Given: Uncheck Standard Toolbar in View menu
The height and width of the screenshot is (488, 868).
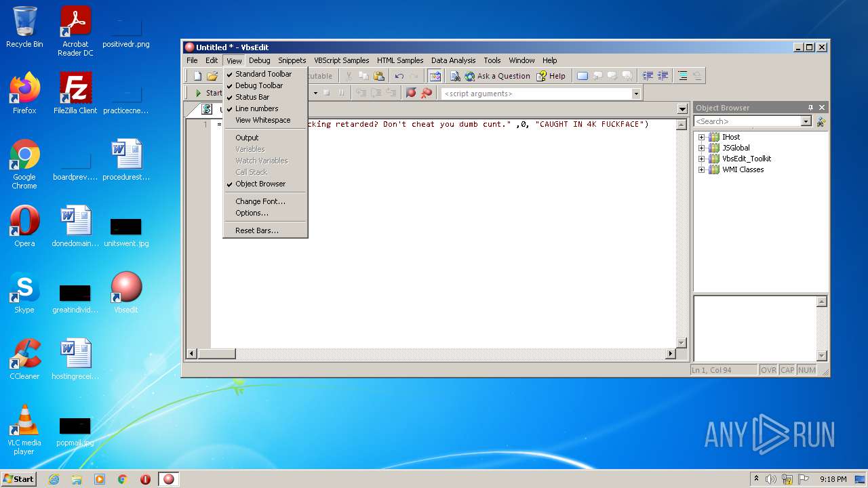Looking at the screenshot, I should 265,74.
